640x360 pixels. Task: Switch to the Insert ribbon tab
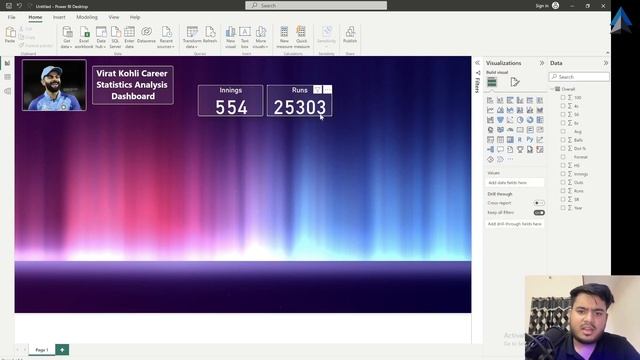pyautogui.click(x=59, y=17)
